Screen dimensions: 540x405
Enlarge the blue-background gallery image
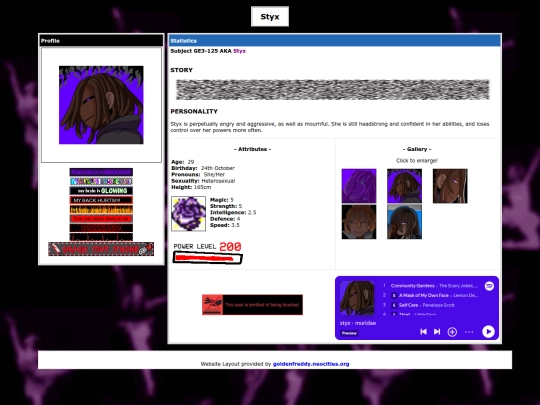[x=404, y=222]
